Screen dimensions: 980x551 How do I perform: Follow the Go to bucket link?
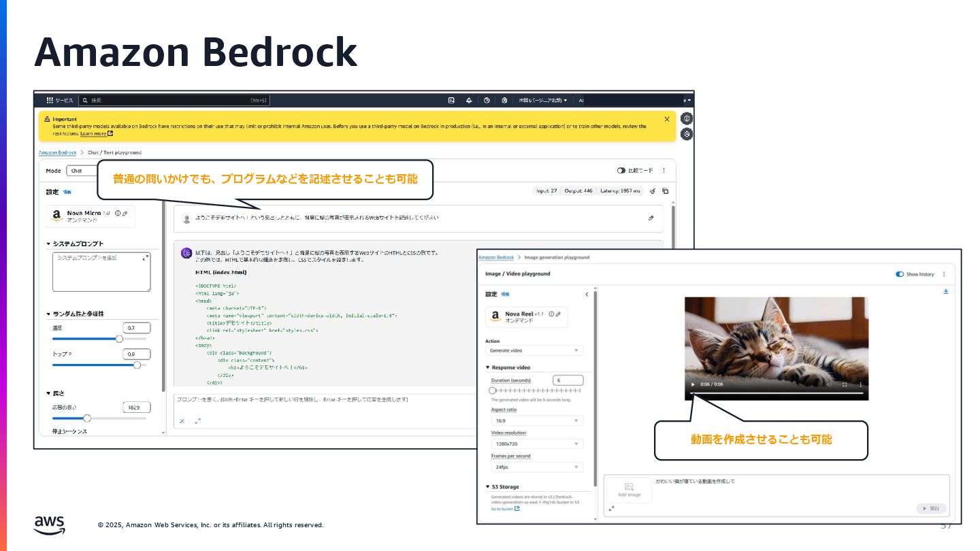coord(505,509)
